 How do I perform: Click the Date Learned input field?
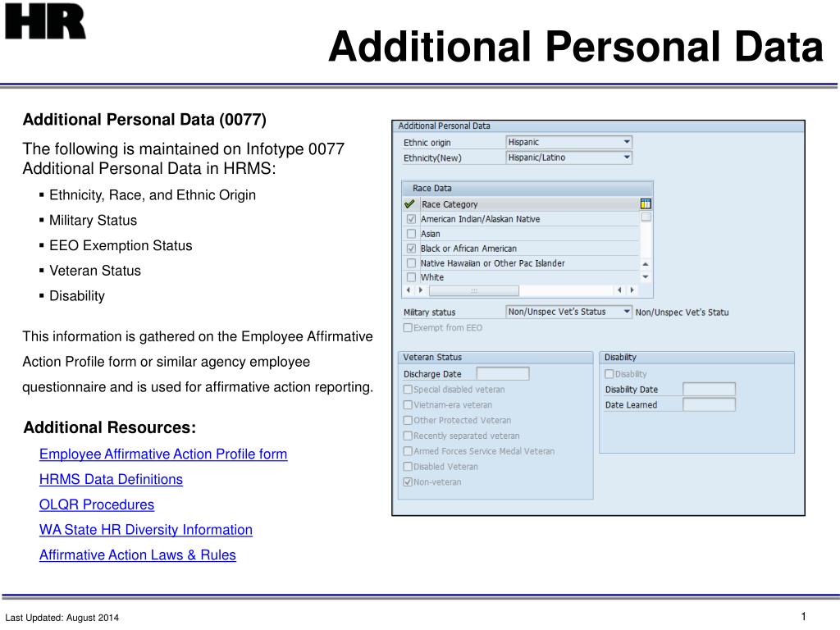709,404
